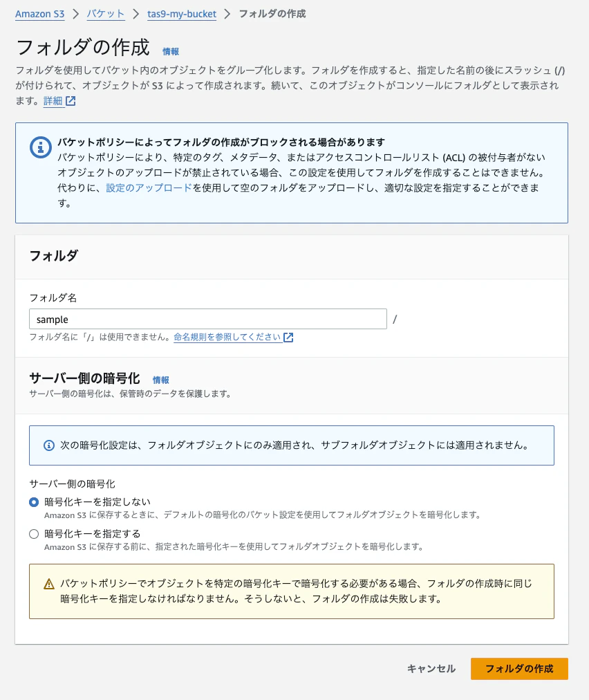Click the 情報 link next to サーバー側の暗号化
Viewport: 589px width, 700px height.
(161, 380)
